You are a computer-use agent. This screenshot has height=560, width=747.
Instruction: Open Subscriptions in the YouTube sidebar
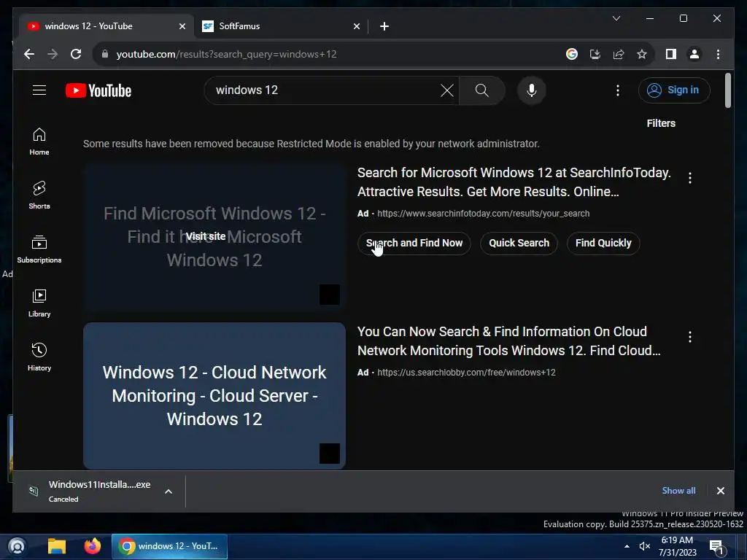(x=39, y=249)
